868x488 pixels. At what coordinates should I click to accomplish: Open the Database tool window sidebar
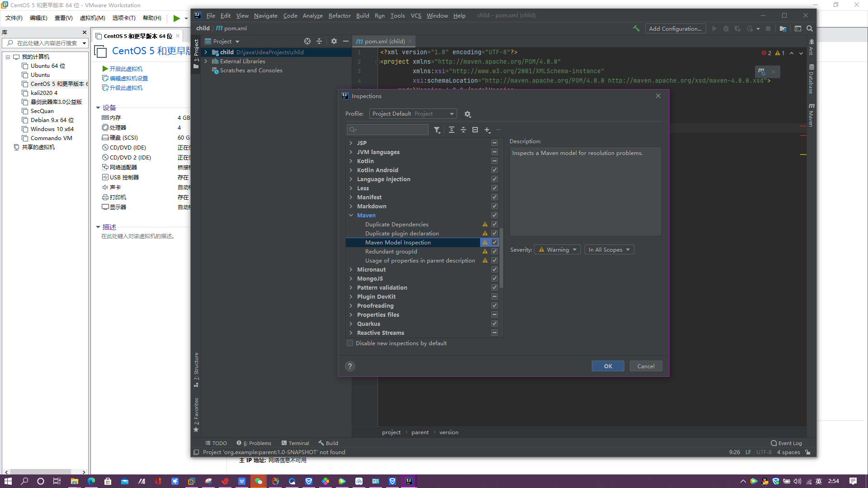pyautogui.click(x=811, y=79)
